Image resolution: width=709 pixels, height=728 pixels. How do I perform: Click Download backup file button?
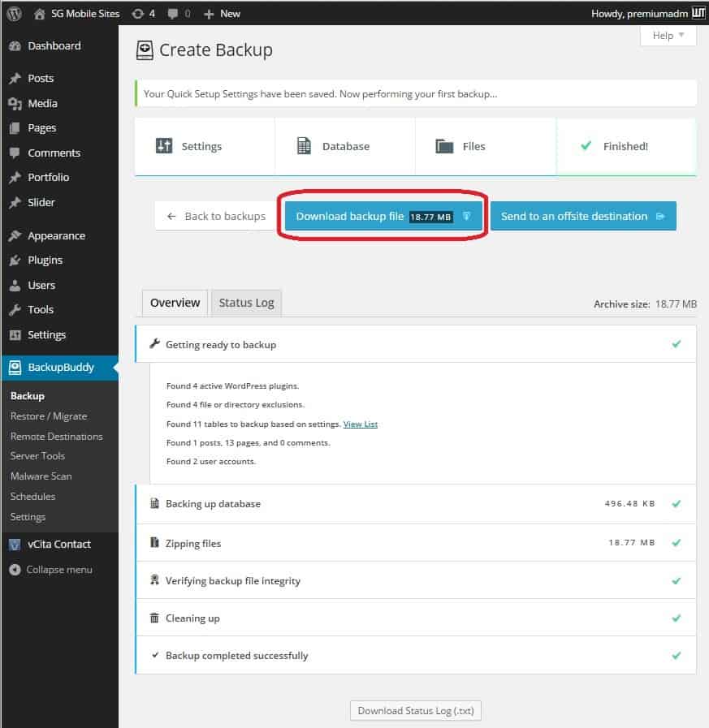(383, 216)
